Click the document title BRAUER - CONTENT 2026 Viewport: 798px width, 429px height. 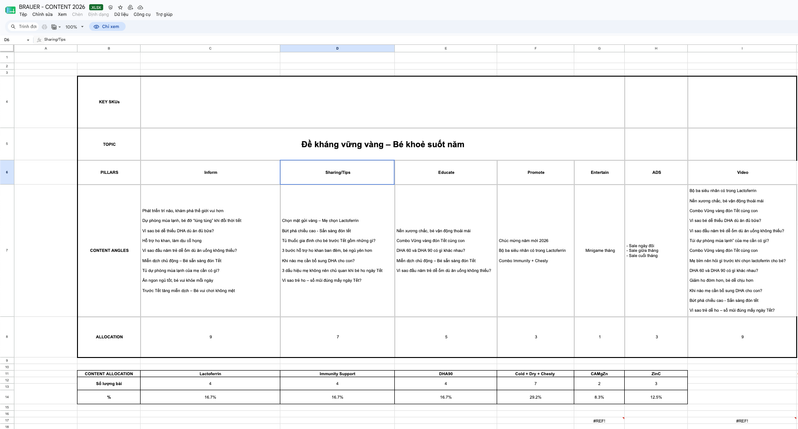click(52, 7)
